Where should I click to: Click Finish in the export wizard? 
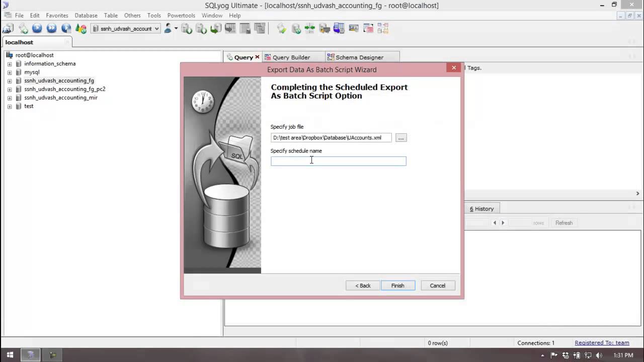[397, 286]
